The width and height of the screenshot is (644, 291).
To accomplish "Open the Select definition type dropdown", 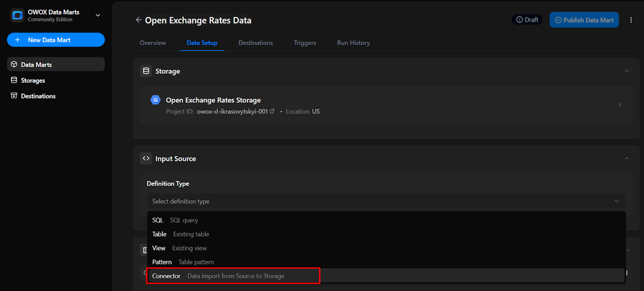I will tap(386, 201).
